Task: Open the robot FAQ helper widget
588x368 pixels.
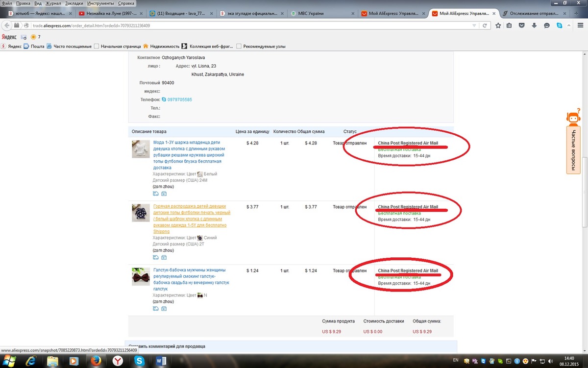Action: click(x=573, y=118)
